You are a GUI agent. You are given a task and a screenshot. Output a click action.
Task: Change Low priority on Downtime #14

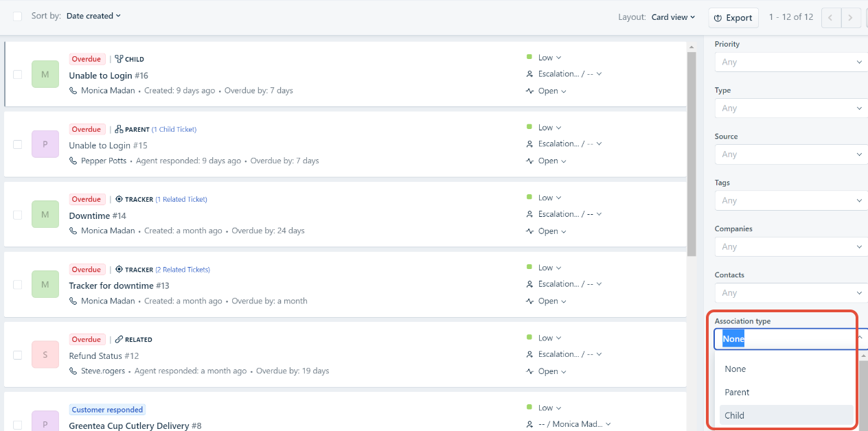point(549,198)
